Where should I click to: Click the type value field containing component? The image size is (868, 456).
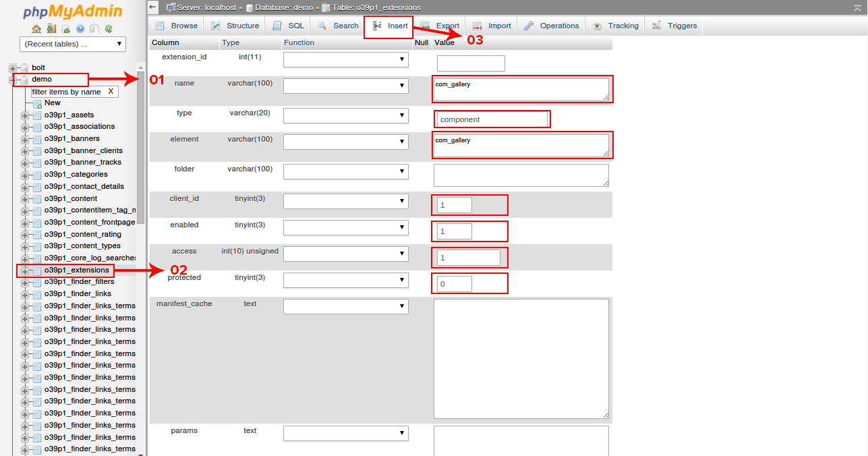[x=492, y=119]
